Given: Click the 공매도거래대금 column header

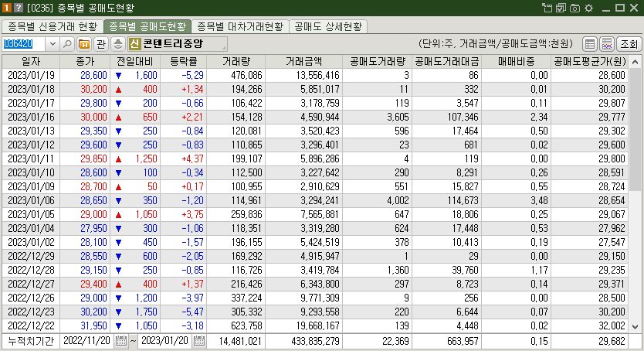Looking at the screenshot, I should (447, 62).
